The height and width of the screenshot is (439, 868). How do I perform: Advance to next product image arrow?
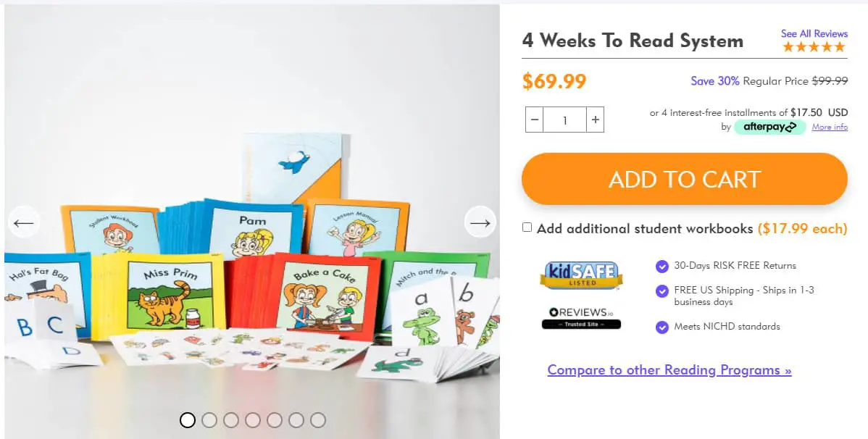(x=480, y=222)
